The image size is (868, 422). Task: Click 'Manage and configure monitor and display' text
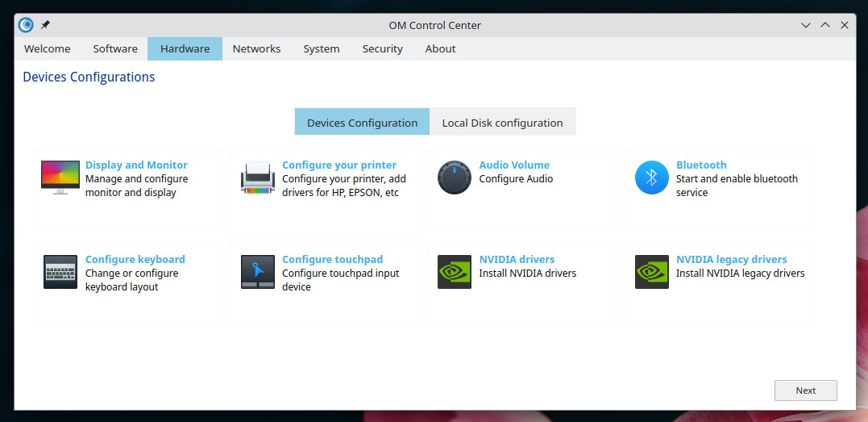pos(137,186)
